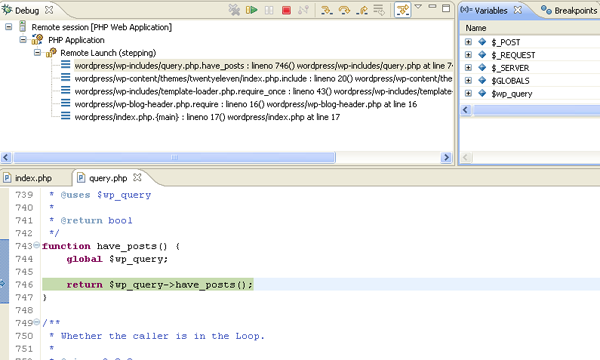600x360 pixels.
Task: Close the Debug view tab
Action: [49, 10]
